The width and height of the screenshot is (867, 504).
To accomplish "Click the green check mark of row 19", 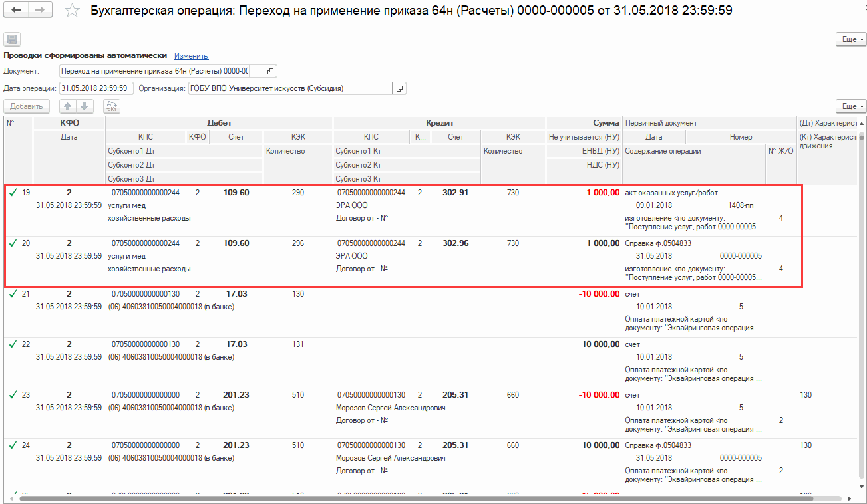I will tap(12, 193).
